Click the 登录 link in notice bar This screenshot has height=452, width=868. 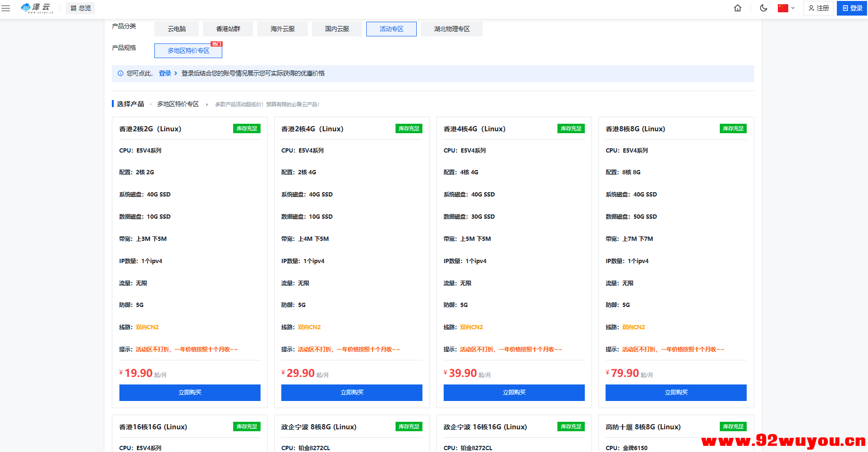tap(165, 73)
